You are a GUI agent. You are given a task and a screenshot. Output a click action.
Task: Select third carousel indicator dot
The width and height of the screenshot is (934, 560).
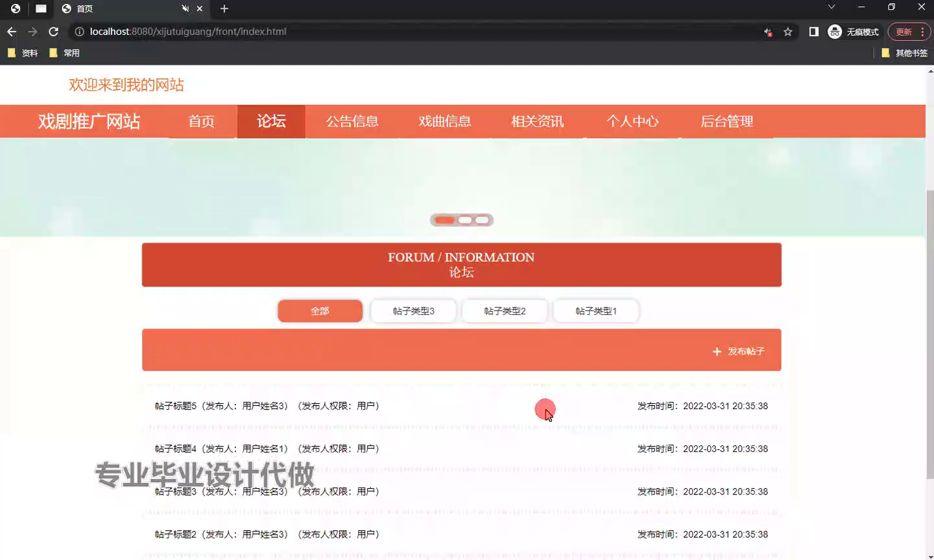pyautogui.click(x=482, y=220)
